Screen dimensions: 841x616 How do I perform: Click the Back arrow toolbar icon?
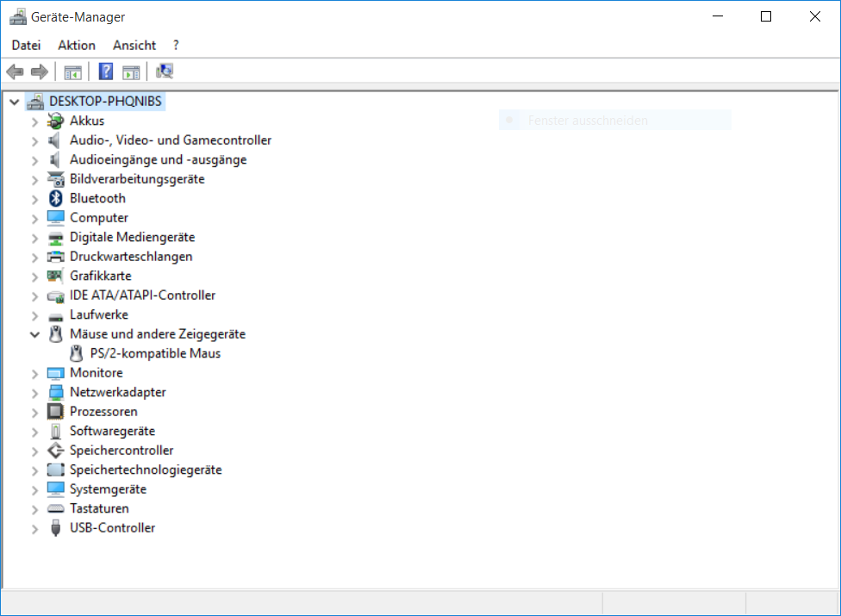[15, 72]
